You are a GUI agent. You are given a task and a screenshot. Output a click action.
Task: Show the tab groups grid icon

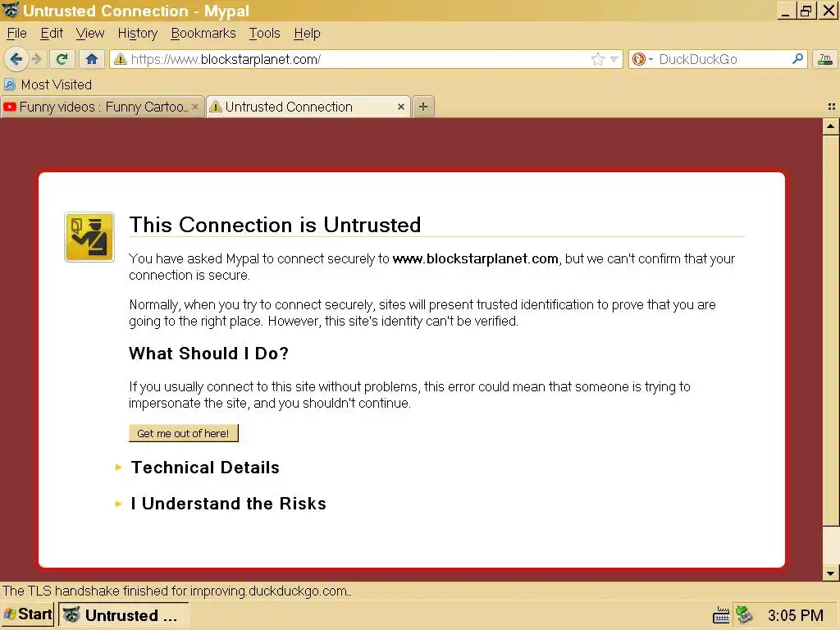click(x=832, y=107)
